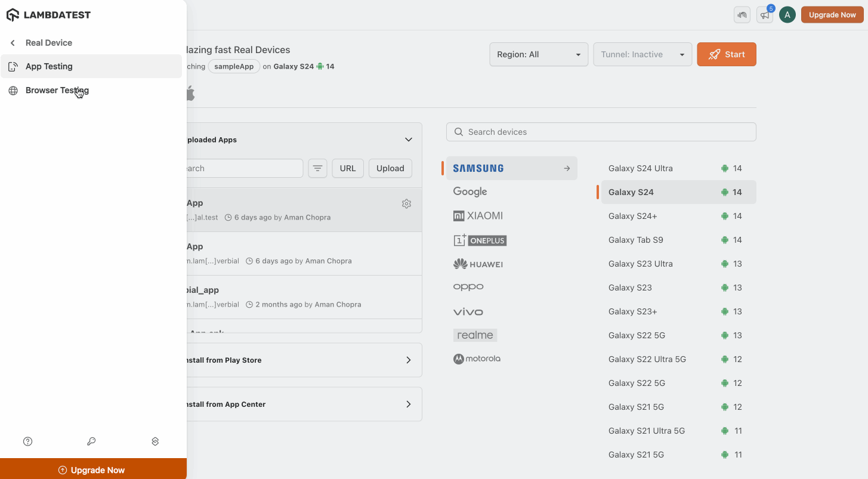Select the Xiaomi brand
Viewport: 868px width, 479px height.
click(478, 216)
